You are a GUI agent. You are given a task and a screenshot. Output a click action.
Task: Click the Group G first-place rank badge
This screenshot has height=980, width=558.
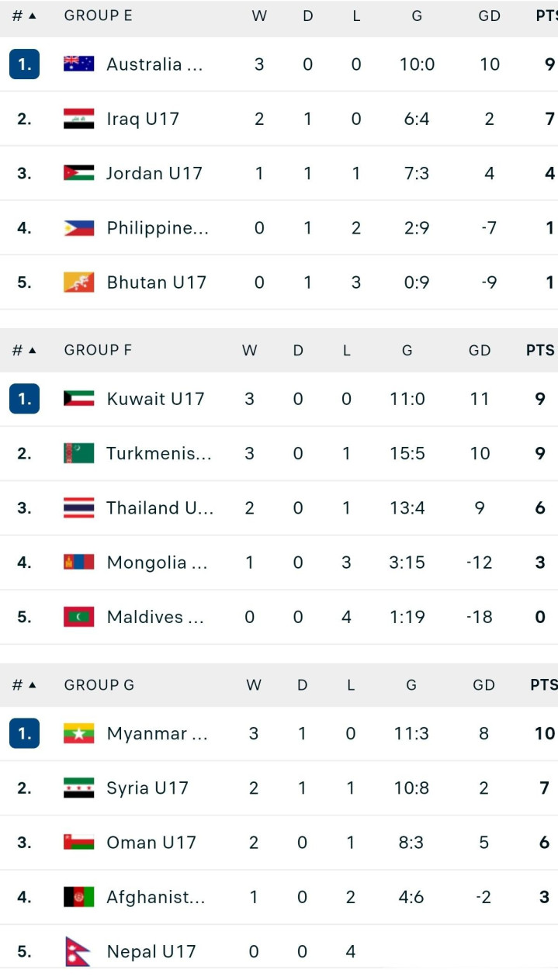click(x=24, y=733)
